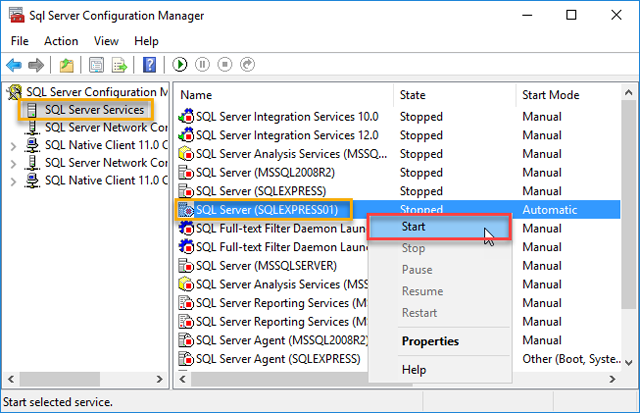Click the icon of SQL Server (SQLEXPRESS)
Image resolution: width=640 pixels, height=413 pixels.
186,191
